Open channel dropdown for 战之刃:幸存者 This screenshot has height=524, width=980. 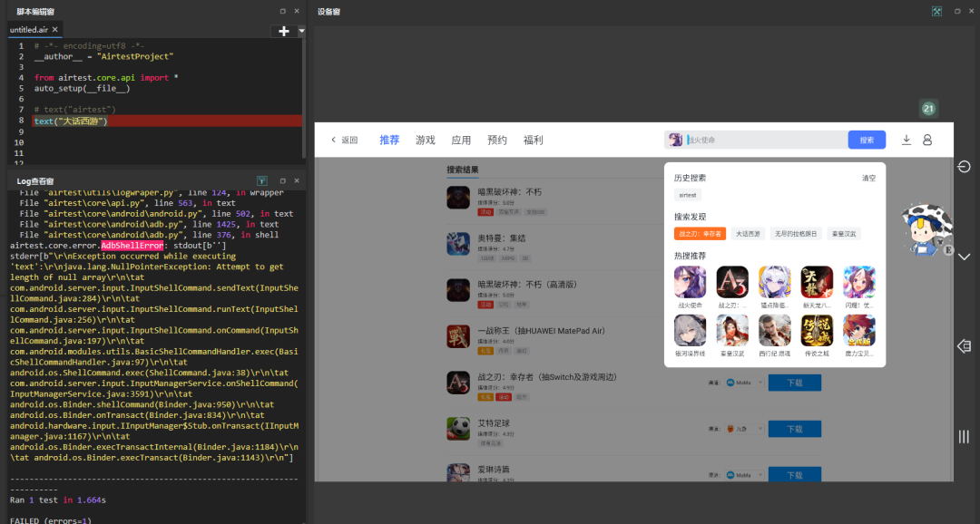[x=744, y=383]
